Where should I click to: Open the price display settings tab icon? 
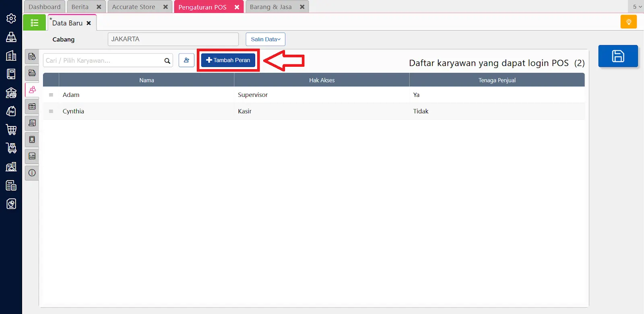(x=32, y=156)
